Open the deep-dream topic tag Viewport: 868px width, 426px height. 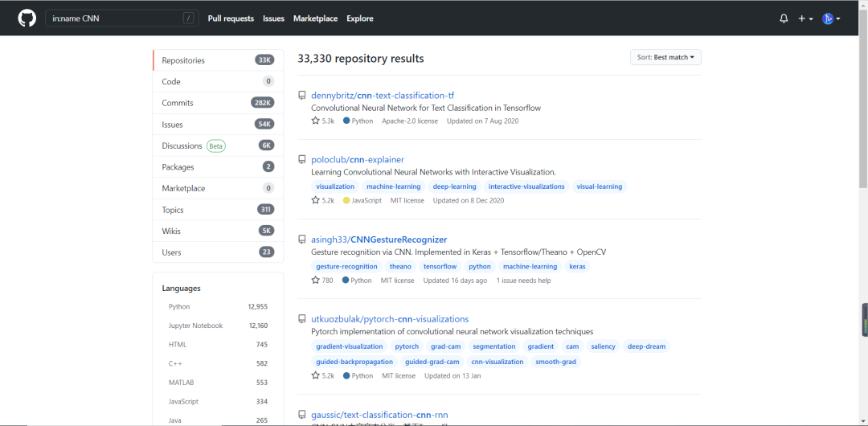point(646,346)
